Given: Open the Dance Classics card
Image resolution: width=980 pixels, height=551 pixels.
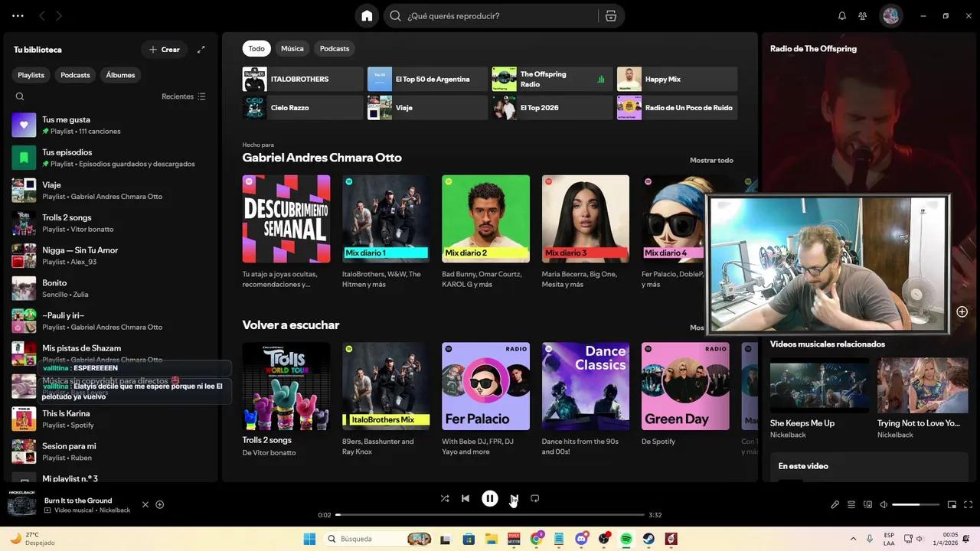Looking at the screenshot, I should 586,399.
